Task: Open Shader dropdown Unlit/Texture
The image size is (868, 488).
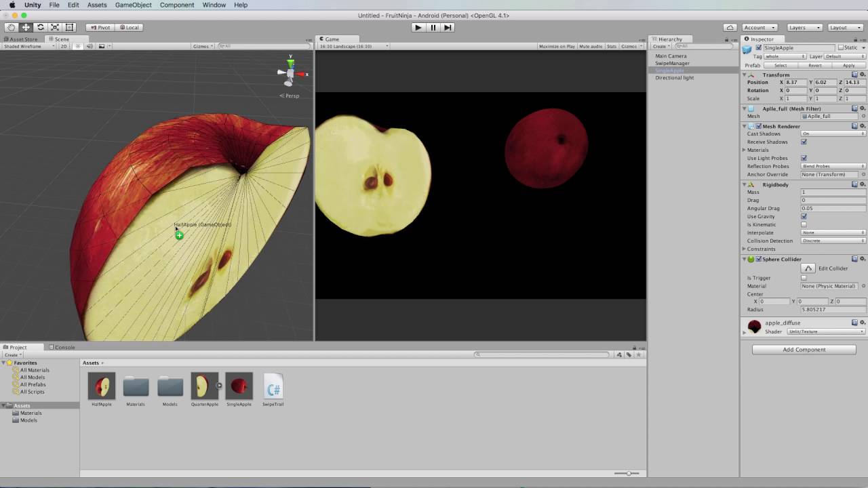Action: [x=826, y=331]
